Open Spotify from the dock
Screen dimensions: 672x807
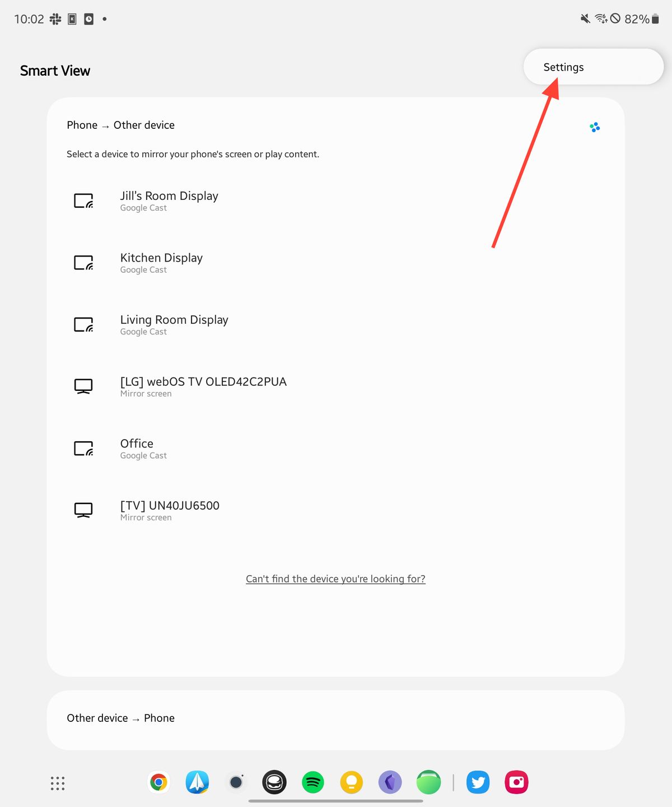[x=312, y=782]
